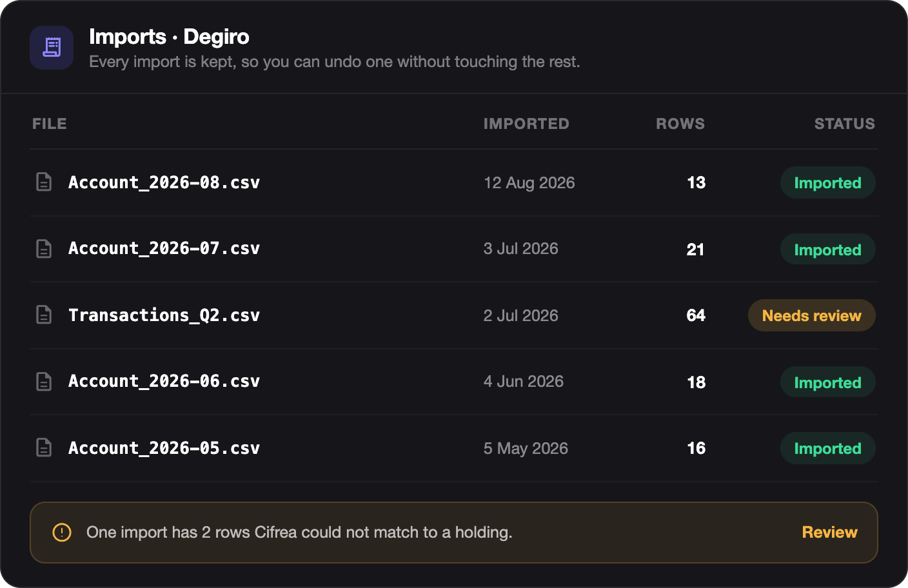This screenshot has width=908, height=588.
Task: Click the date 4 Jun 2026
Action: point(524,382)
